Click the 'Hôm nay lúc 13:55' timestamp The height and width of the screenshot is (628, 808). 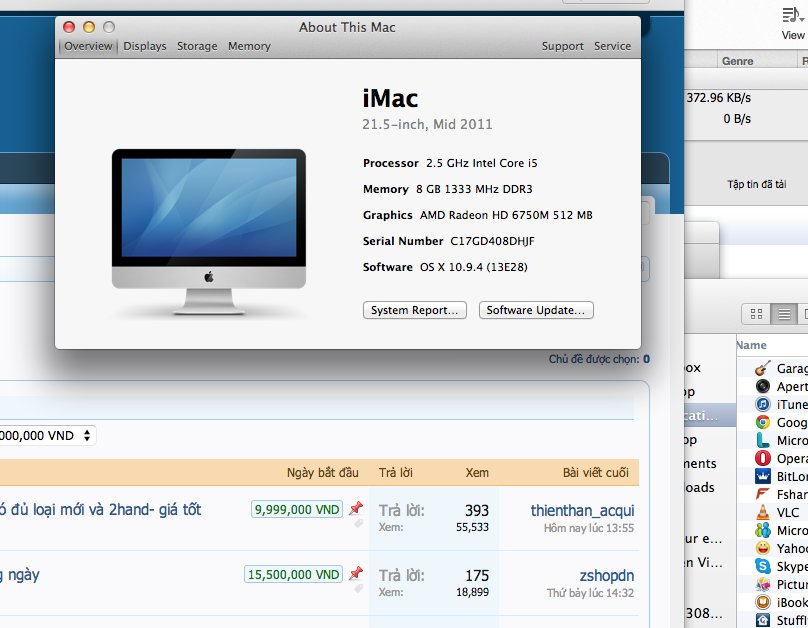click(x=588, y=528)
